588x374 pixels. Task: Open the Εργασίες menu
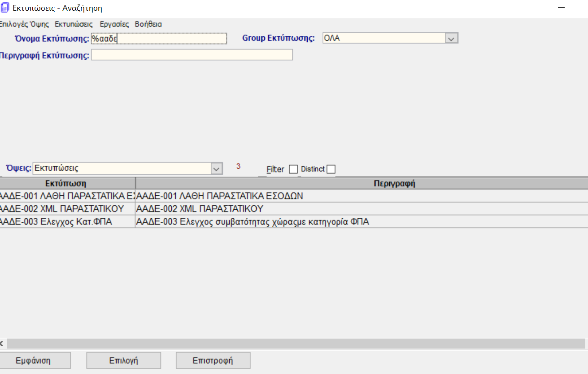coord(114,24)
